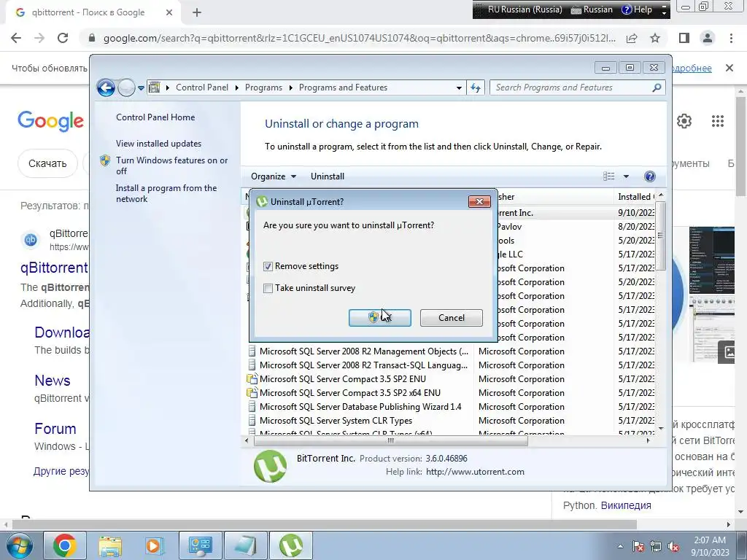Screen dimensions: 747x560
Task: Select Control Panel in the breadcrumb
Action: [202, 87]
